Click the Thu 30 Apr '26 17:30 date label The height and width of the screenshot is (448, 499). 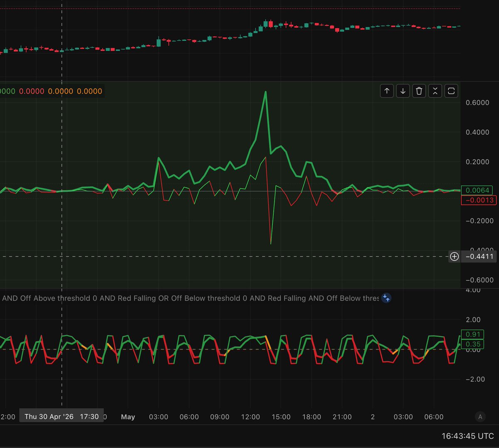click(x=62, y=416)
